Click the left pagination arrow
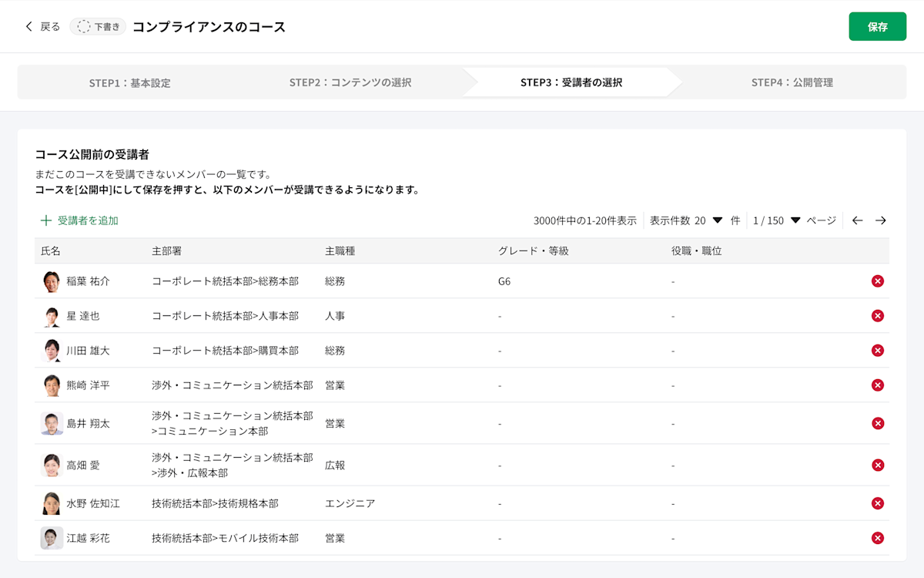The height and width of the screenshot is (578, 924). pos(858,220)
